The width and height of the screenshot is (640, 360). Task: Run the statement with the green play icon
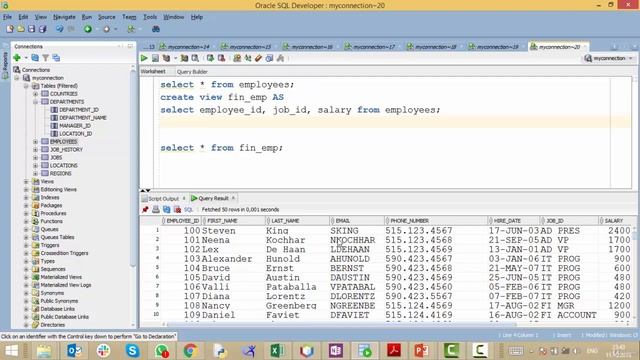pyautogui.click(x=144, y=58)
